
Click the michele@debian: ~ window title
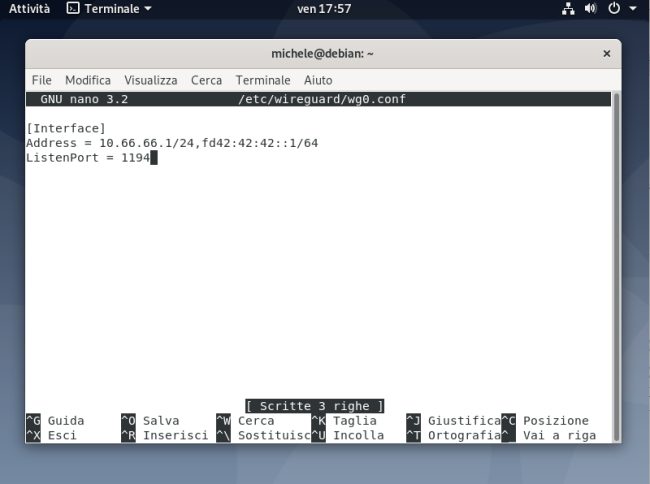coord(323,53)
